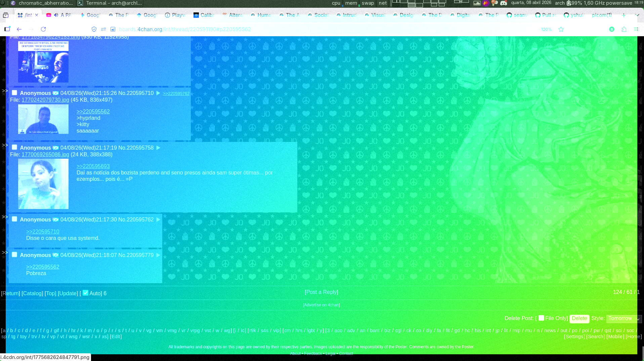Follow quote link >>220595710
Image resolution: width=644 pixels, height=361 pixels.
coord(43,232)
